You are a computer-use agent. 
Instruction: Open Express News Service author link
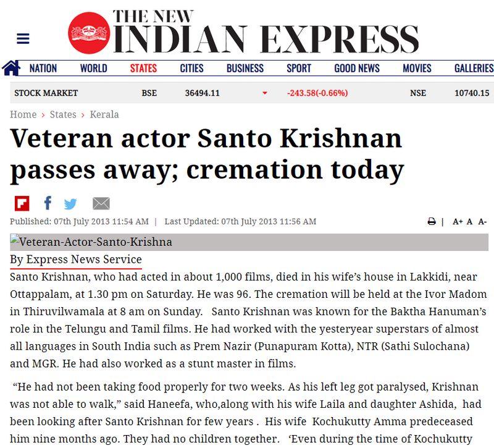coord(76,260)
